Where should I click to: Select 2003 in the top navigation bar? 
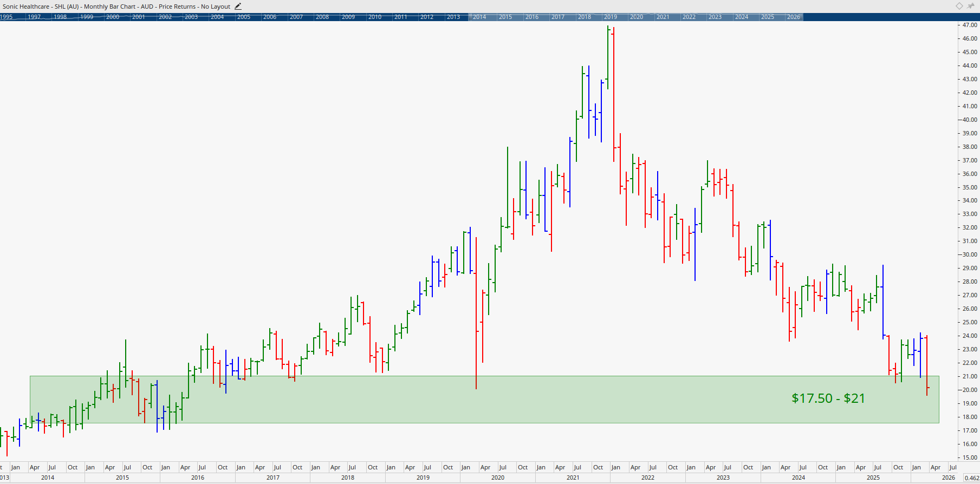tap(191, 17)
